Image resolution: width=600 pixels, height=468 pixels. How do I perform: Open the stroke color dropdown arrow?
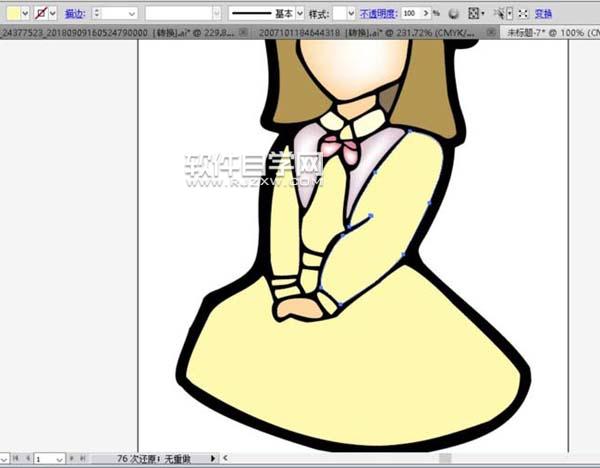click(x=53, y=14)
